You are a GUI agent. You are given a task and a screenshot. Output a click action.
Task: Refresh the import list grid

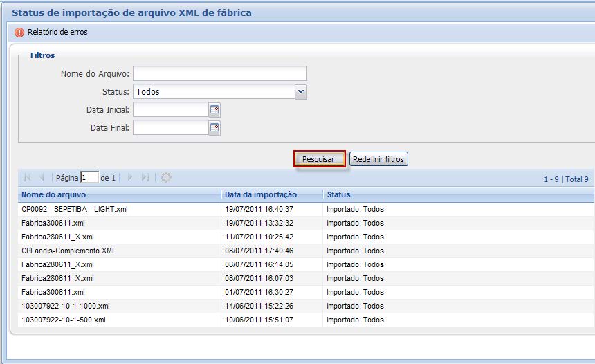point(166,178)
